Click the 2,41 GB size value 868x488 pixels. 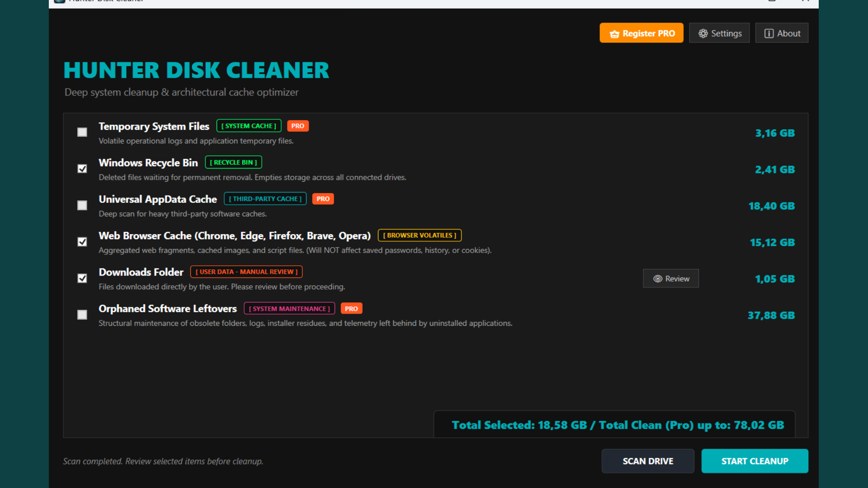[775, 169]
